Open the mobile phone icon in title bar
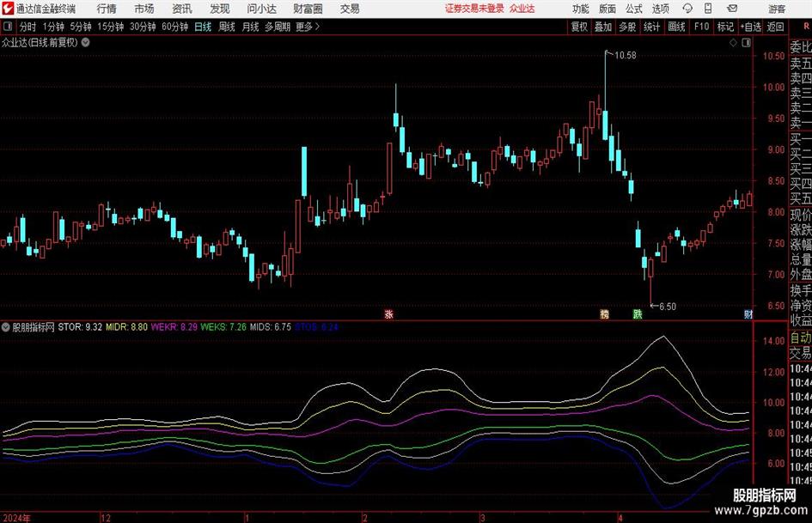812x523 pixels. tap(708, 9)
